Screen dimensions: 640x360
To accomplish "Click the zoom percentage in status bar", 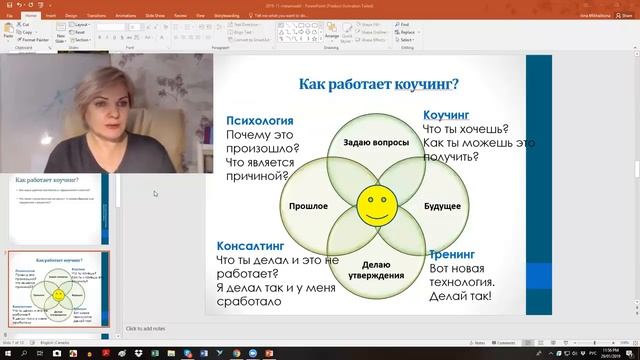I will (625, 343).
